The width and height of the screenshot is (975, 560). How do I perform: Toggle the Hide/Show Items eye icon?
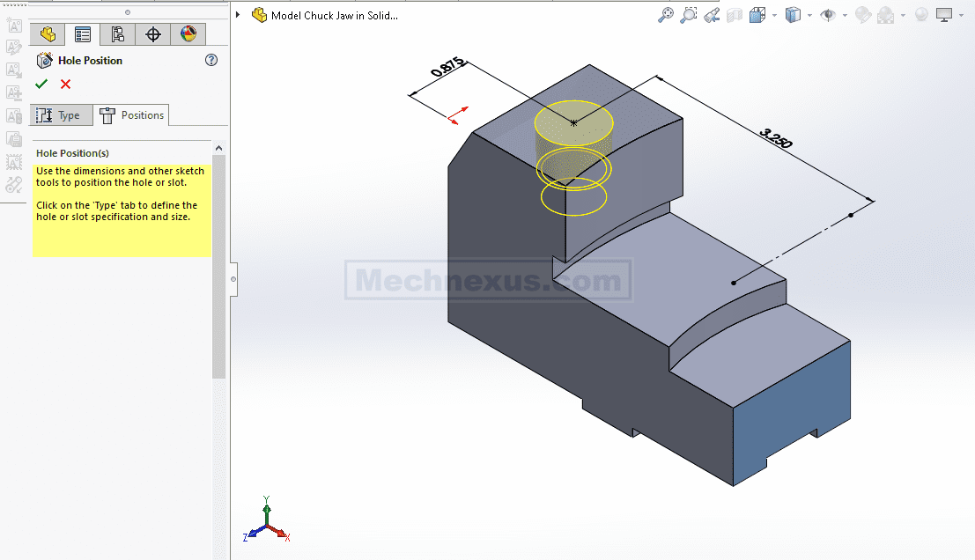pyautogui.click(x=828, y=15)
